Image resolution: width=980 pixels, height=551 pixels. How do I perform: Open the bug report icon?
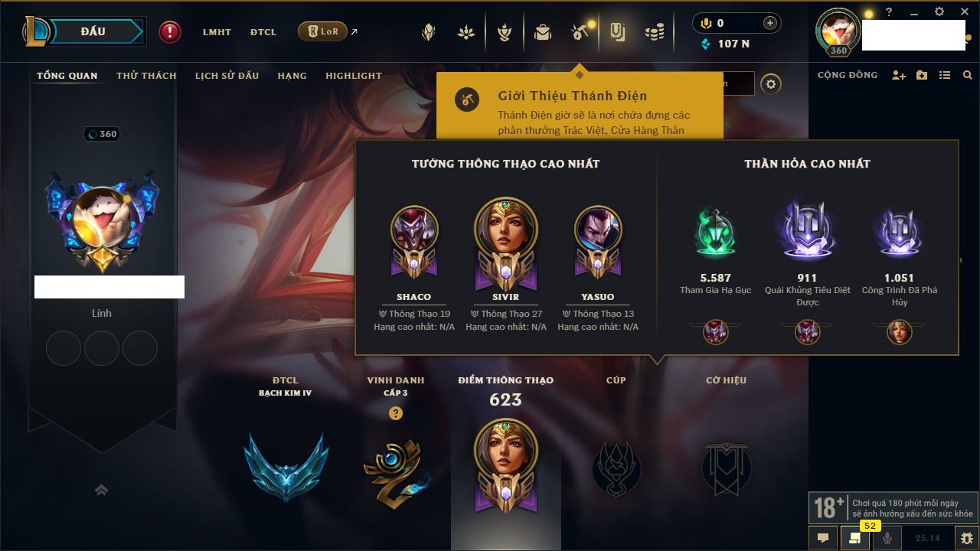click(967, 538)
